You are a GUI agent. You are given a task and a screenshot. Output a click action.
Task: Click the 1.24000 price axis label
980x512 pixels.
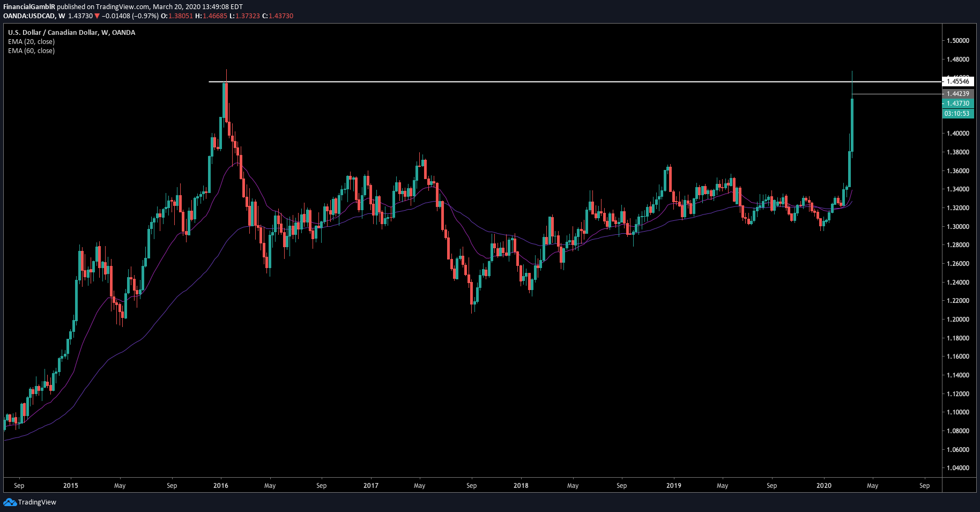[x=958, y=283]
